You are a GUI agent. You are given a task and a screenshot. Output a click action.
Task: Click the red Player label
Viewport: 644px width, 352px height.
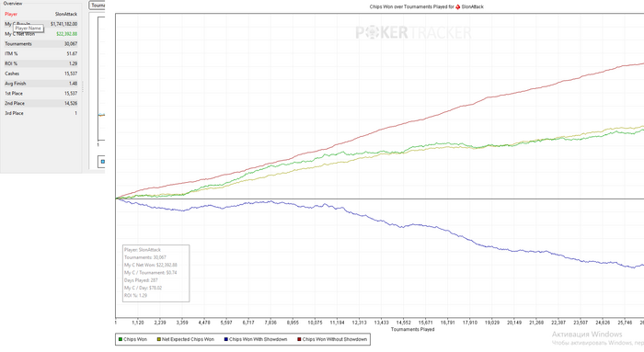[11, 14]
